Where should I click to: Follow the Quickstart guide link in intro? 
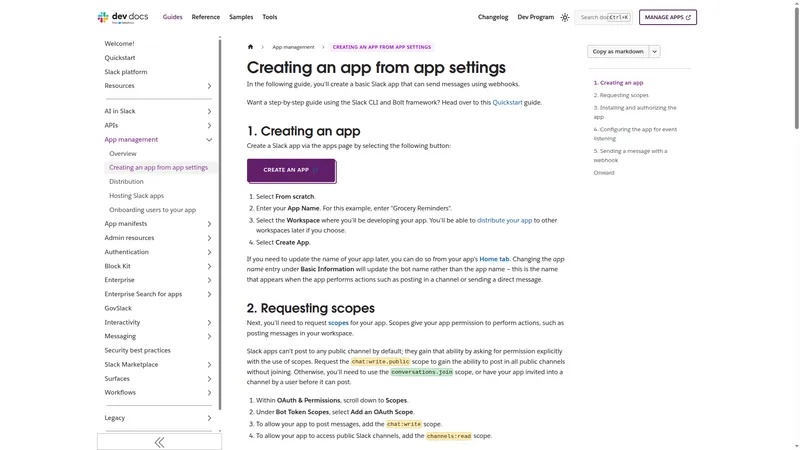click(507, 103)
